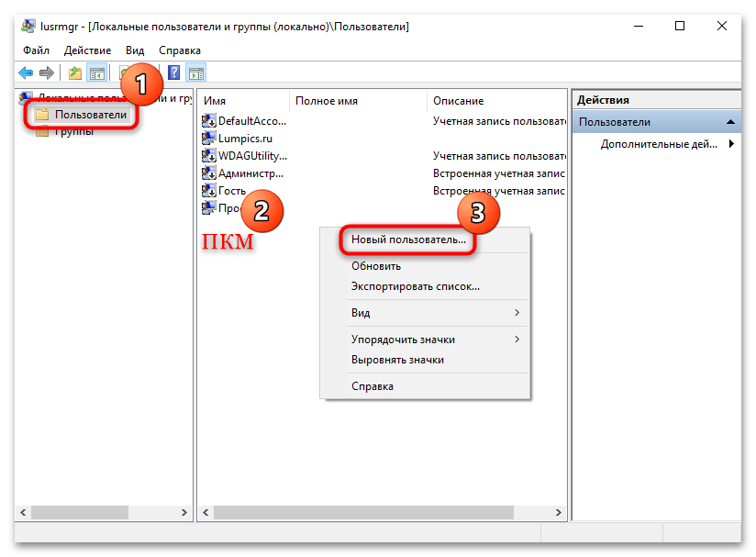Image resolution: width=756 pixels, height=557 pixels.
Task: Click the Гость user icon
Action: pyautogui.click(x=209, y=191)
